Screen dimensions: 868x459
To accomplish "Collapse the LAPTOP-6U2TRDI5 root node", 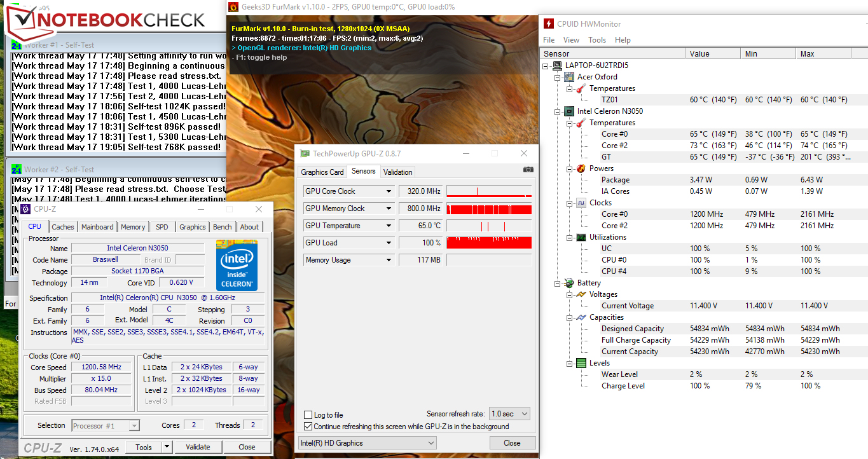I will pos(546,65).
